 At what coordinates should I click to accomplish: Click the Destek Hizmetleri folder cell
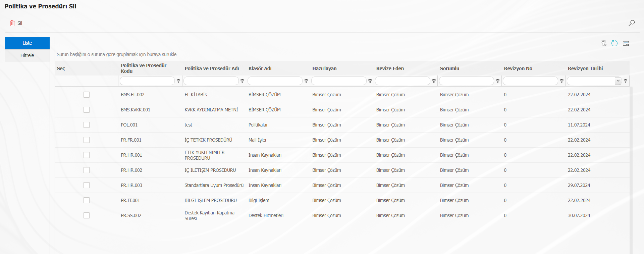pyautogui.click(x=266, y=215)
